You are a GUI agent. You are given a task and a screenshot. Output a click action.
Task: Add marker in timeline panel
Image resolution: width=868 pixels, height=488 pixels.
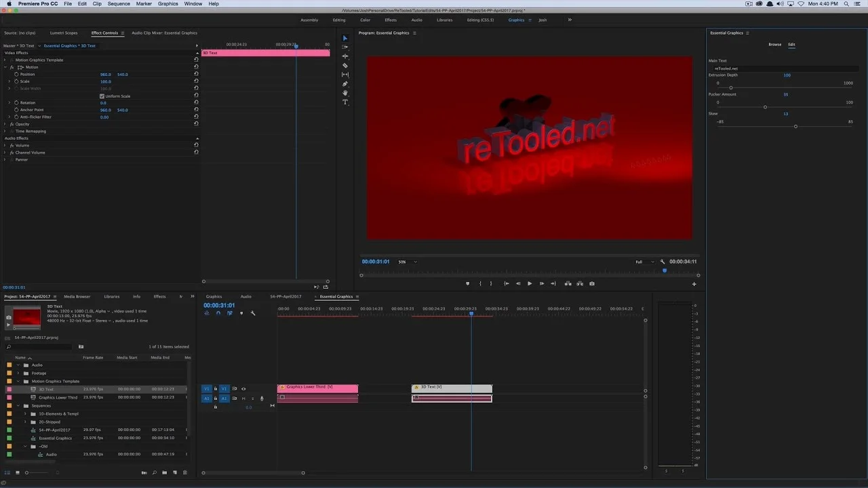tap(241, 313)
